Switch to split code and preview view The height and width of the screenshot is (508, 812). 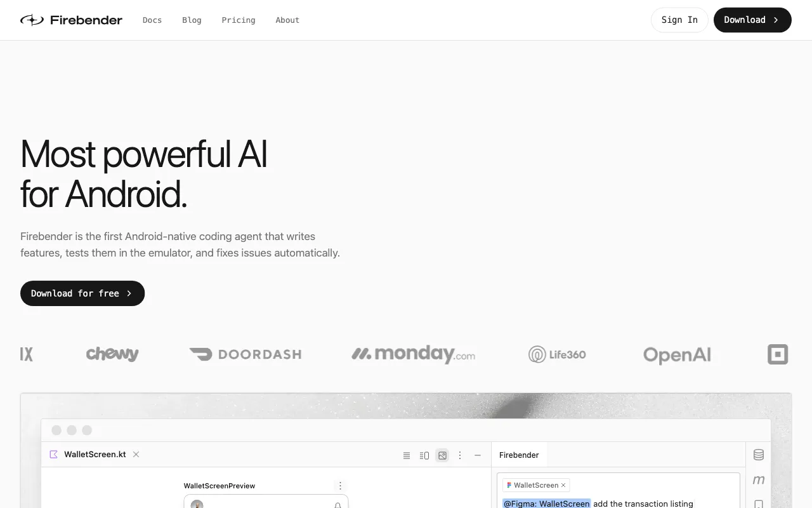(424, 455)
